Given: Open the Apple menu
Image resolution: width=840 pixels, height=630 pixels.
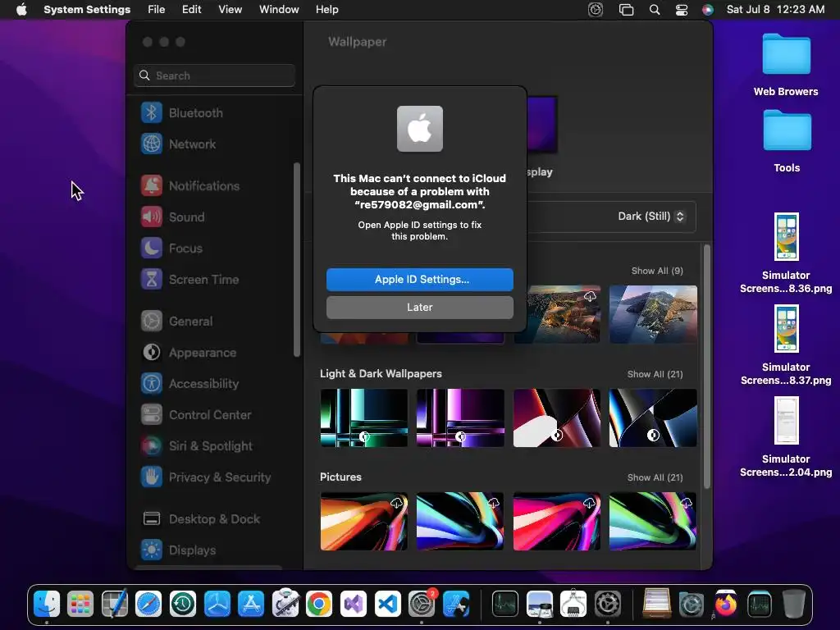Looking at the screenshot, I should click(x=21, y=10).
